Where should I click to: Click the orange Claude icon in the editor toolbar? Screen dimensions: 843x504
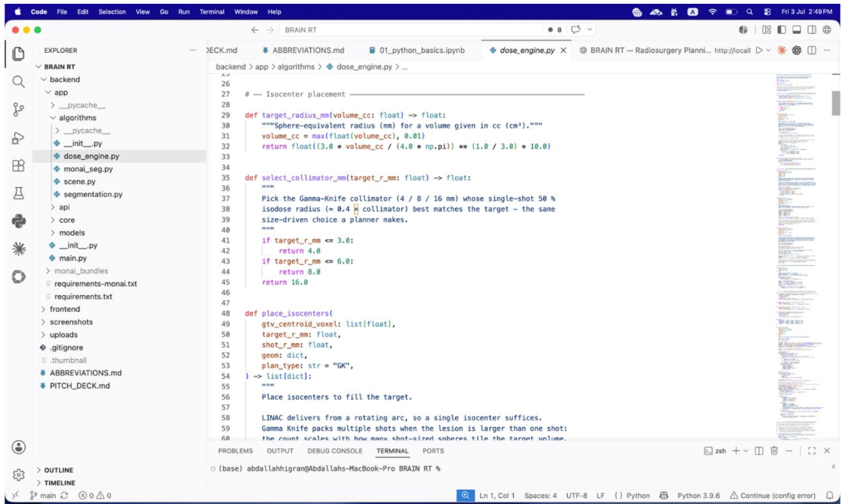(782, 51)
